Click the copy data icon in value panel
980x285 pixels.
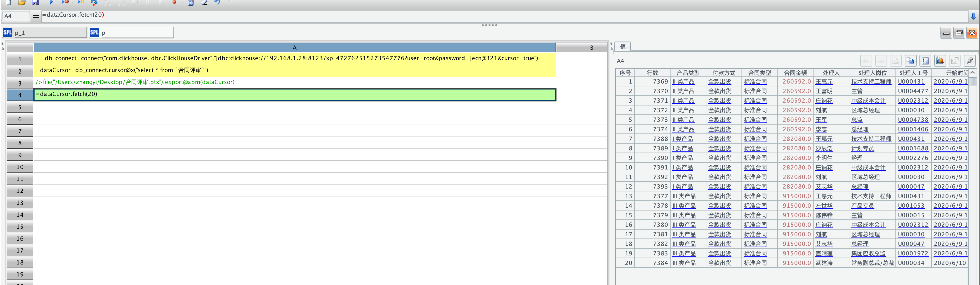coord(910,61)
